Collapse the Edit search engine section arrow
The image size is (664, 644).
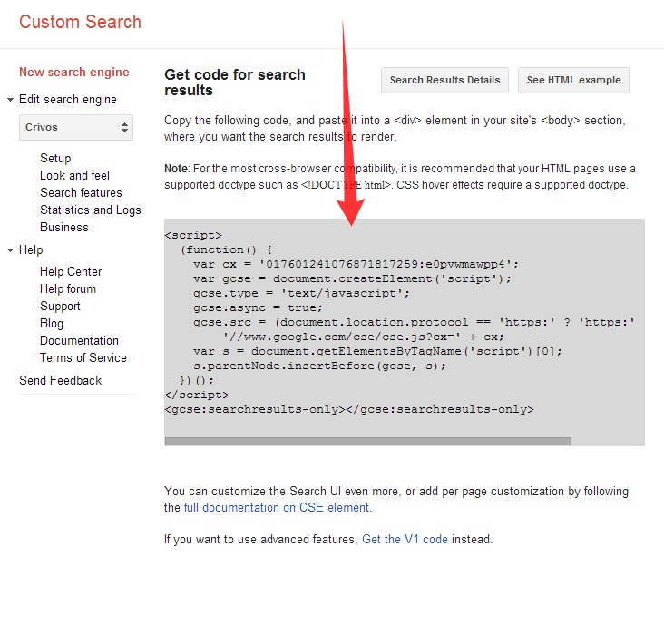tap(10, 100)
